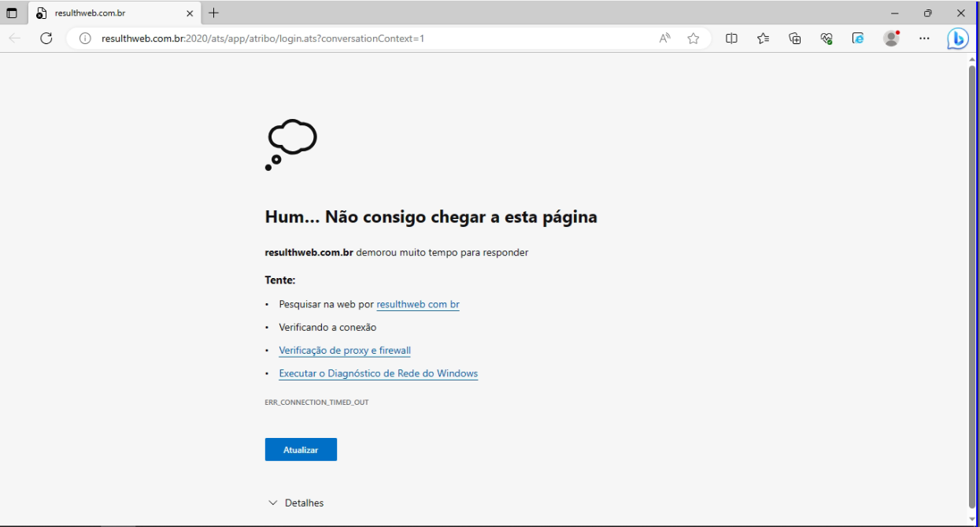The width and height of the screenshot is (980, 527).
Task: Expand the Detalhes section
Action: coord(296,503)
